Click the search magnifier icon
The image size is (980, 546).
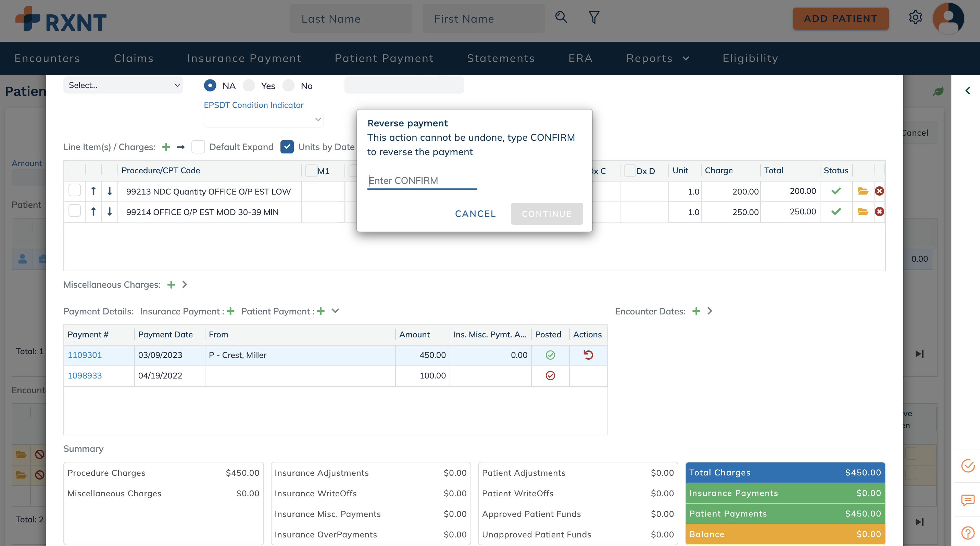pos(561,17)
